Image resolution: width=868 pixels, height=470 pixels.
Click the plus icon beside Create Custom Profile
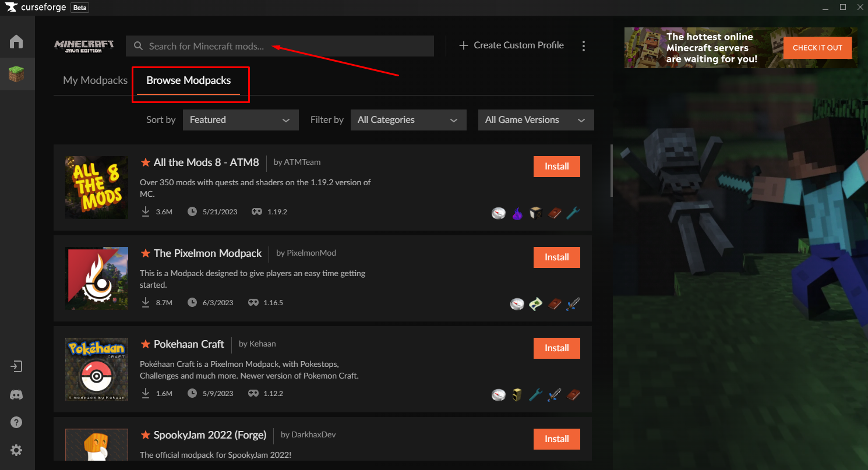(x=464, y=45)
